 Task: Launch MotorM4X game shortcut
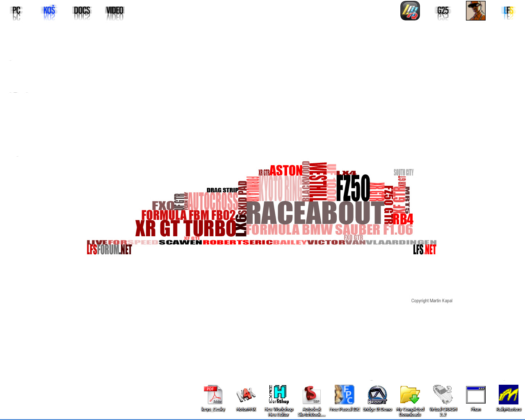pyautogui.click(x=246, y=398)
